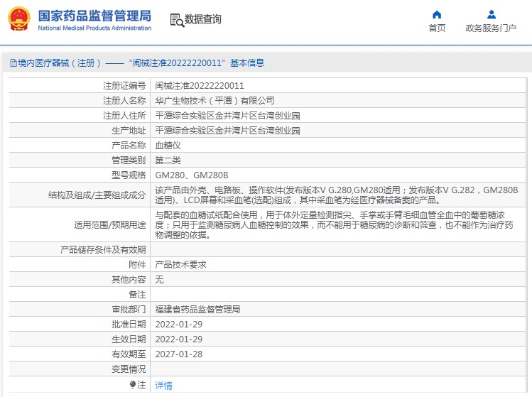Screen dimensions: 532x397
Task: Click the model value GM280、GM280B
Action: coord(192,175)
